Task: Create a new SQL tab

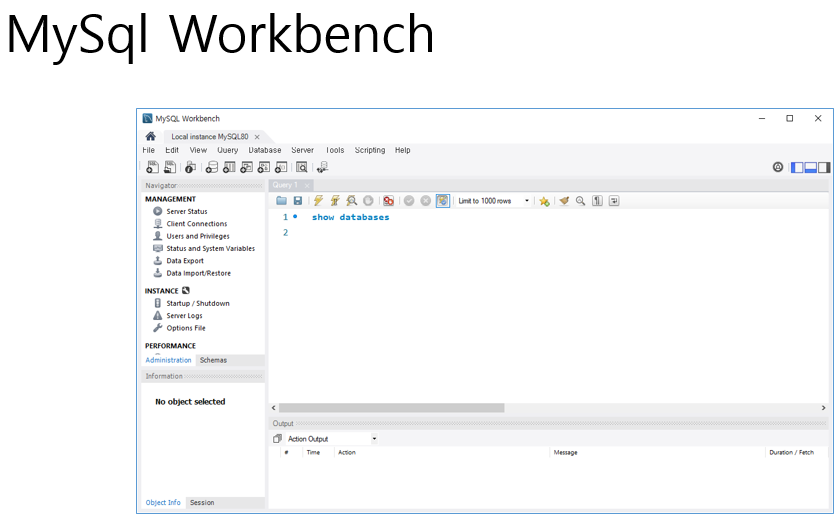Action: tap(152, 167)
